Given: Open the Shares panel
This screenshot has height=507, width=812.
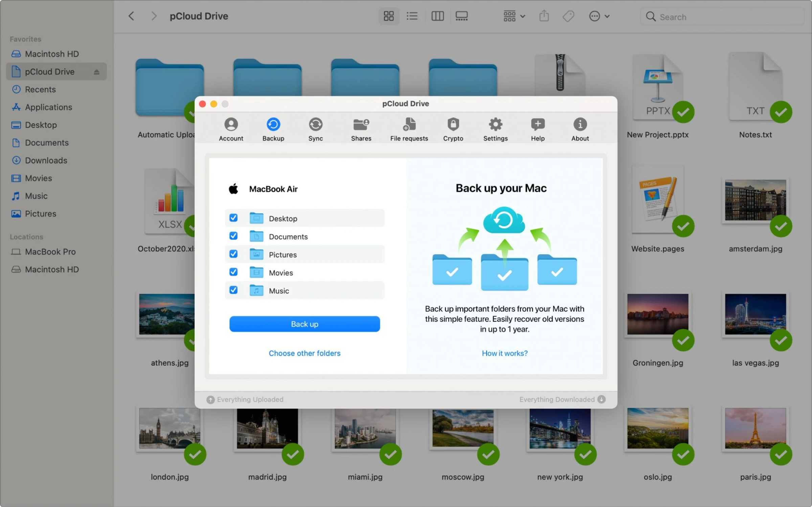Looking at the screenshot, I should 361,128.
